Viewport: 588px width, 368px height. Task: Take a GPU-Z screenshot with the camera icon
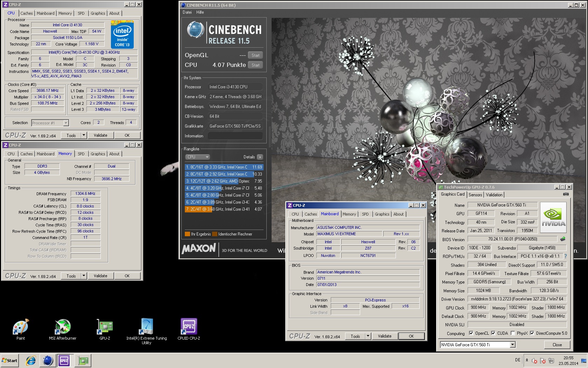coord(566,194)
